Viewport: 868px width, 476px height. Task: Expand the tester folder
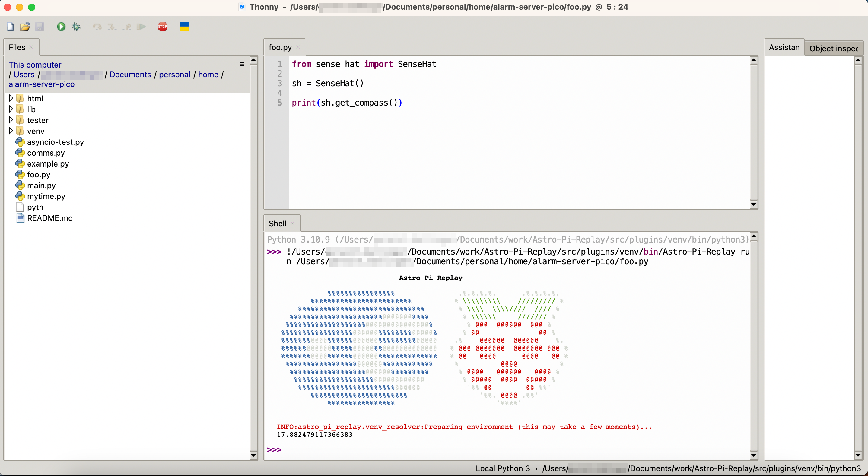[x=11, y=120]
